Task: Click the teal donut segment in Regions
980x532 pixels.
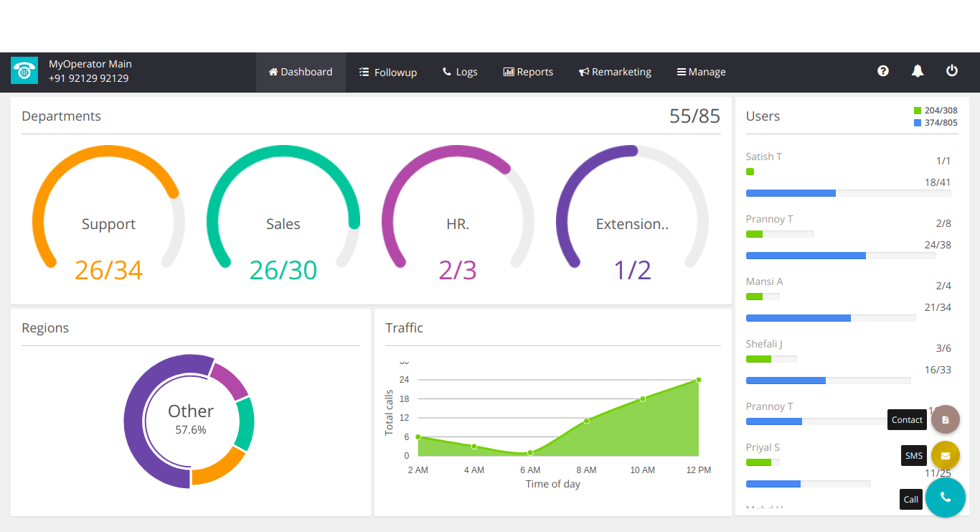Action: coord(245,424)
